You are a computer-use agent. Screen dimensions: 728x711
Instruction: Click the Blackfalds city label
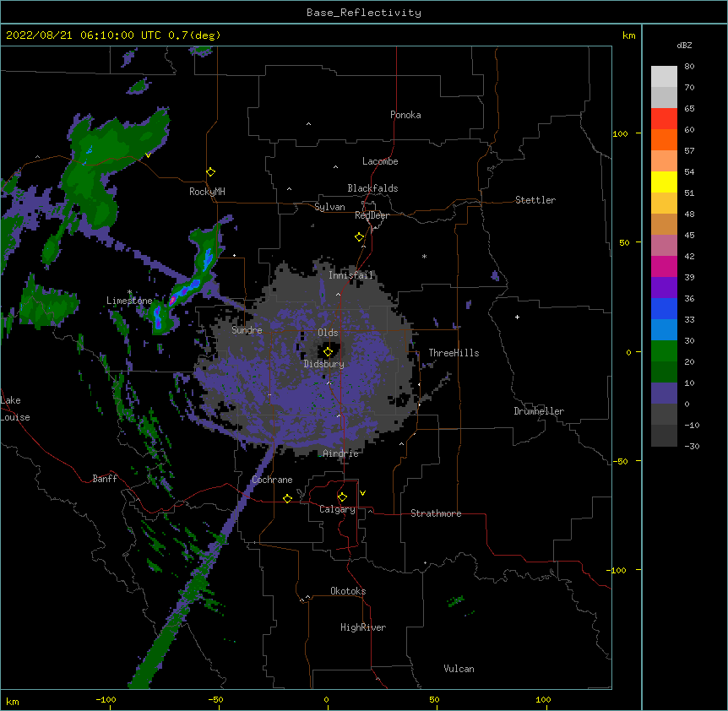tap(372, 188)
